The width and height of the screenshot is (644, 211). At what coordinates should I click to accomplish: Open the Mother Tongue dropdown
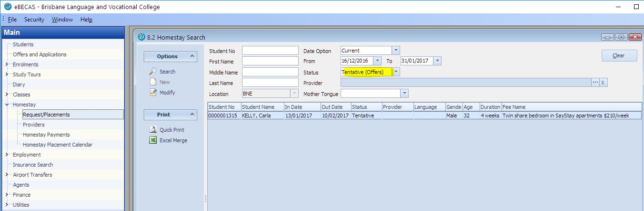(404, 94)
